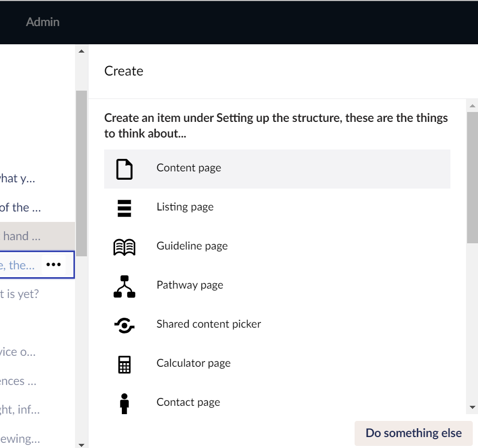
Task: Choose the Guideline page label
Action: 192,246
